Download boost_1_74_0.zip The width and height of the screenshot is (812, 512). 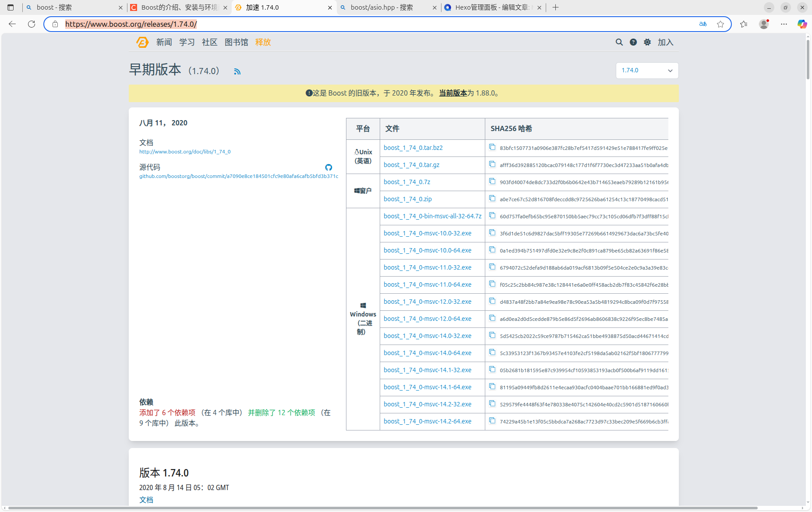[x=408, y=199]
